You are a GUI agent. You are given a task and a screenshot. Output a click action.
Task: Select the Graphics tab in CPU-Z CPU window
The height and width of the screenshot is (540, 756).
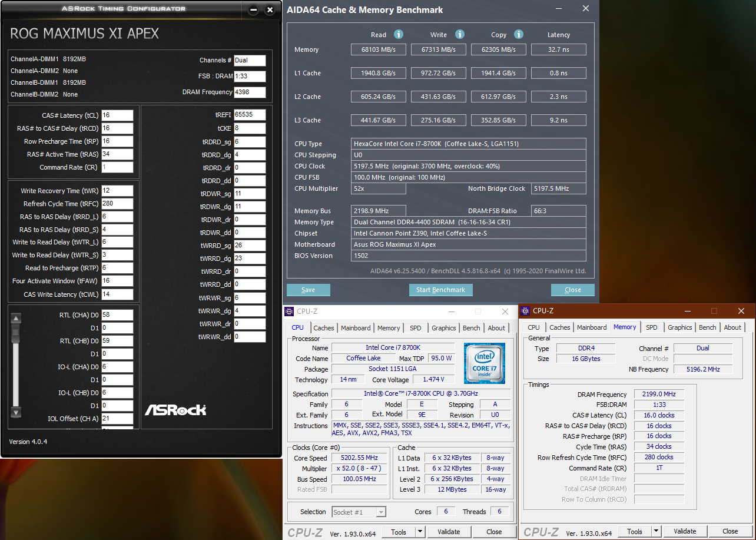pos(443,328)
